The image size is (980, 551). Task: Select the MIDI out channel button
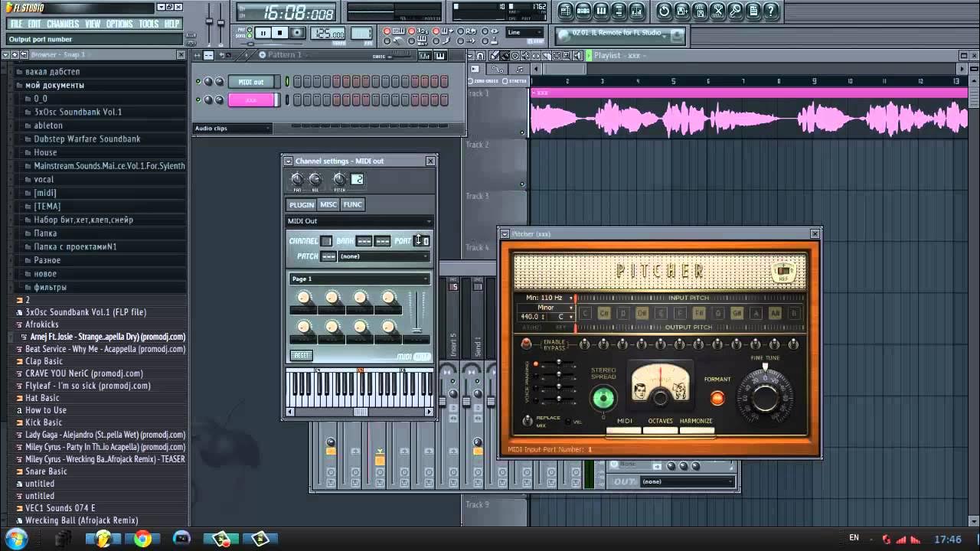point(251,82)
